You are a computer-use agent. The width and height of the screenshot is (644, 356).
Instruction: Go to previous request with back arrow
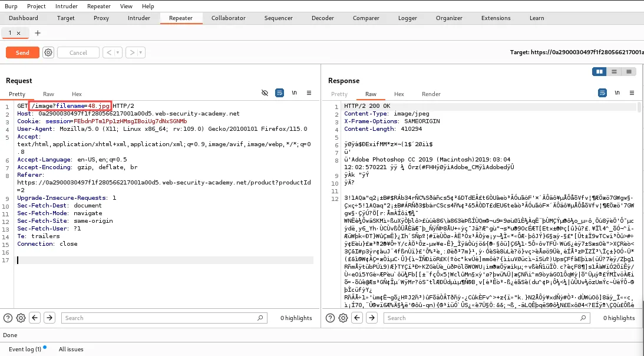point(109,52)
